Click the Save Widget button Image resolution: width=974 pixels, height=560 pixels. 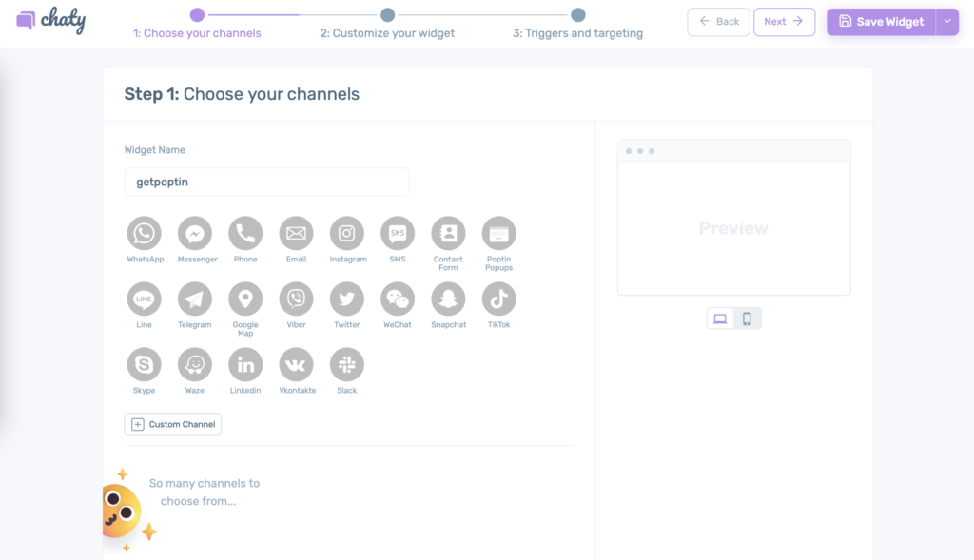[x=881, y=22]
